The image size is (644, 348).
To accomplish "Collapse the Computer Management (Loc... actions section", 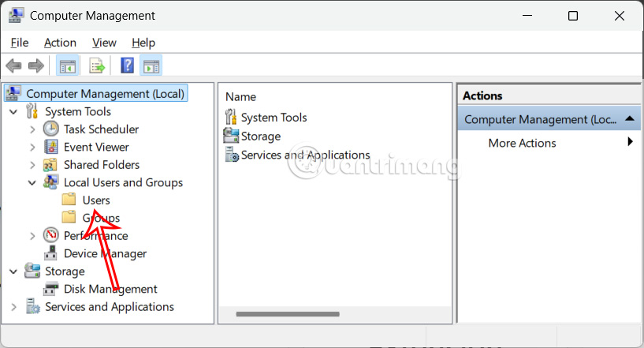I will [x=630, y=119].
